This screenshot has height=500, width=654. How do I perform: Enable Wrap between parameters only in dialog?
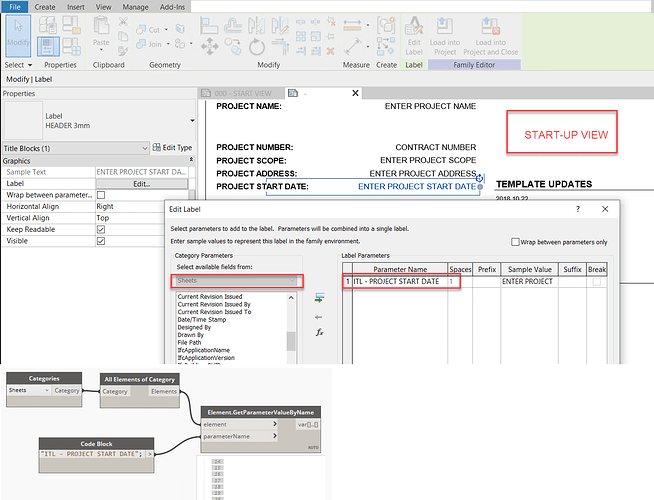(x=515, y=242)
